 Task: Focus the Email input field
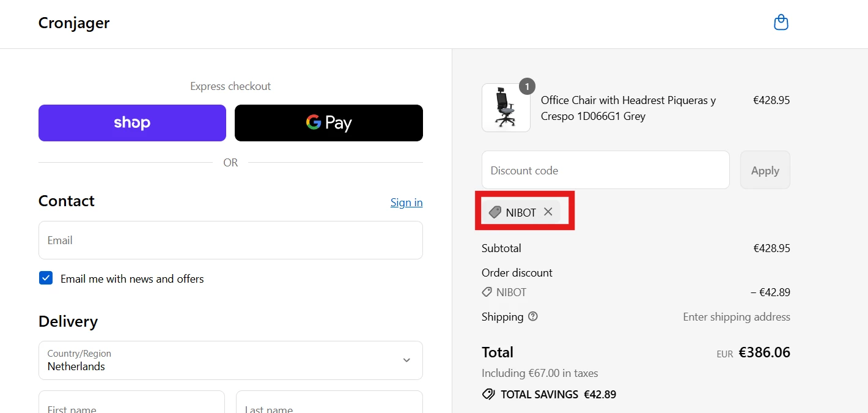click(230, 240)
